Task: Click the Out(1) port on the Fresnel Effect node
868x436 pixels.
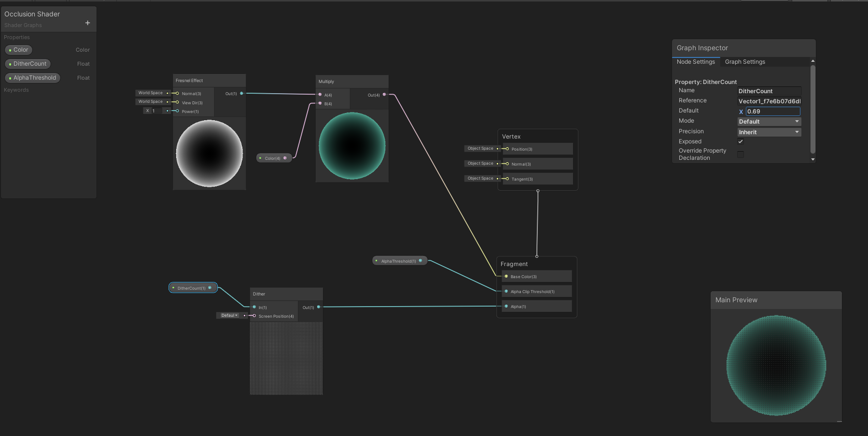Action: tap(241, 94)
